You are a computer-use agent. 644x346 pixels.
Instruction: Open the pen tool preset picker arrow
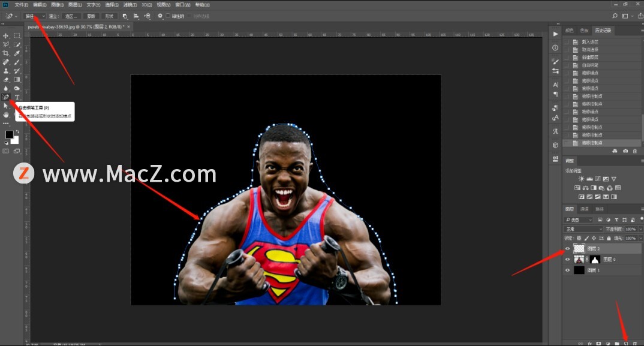[16, 16]
